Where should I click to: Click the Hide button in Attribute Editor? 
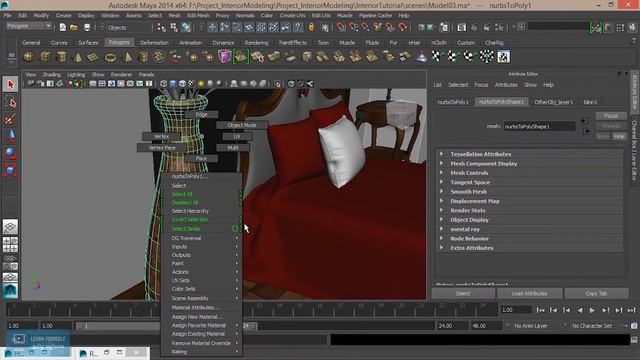click(x=619, y=136)
